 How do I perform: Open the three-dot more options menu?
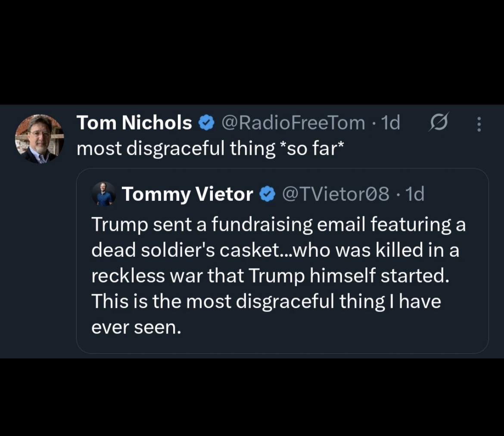click(479, 124)
